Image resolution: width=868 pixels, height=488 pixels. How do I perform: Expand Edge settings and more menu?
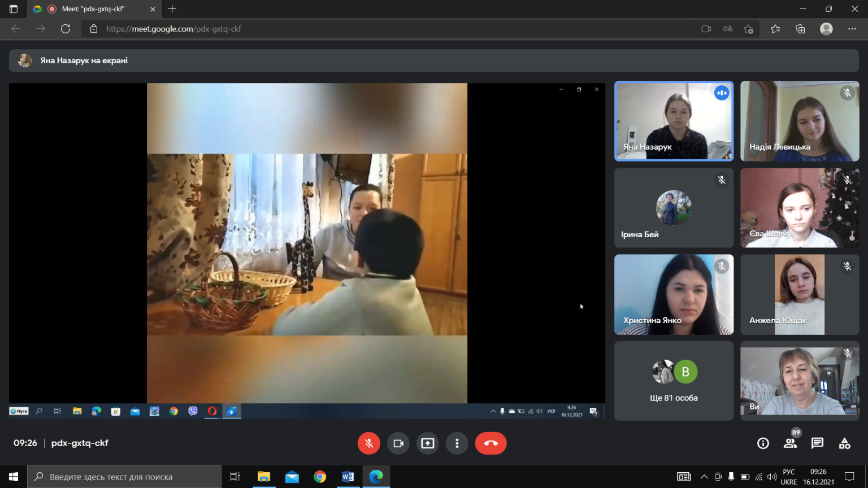pyautogui.click(x=852, y=29)
